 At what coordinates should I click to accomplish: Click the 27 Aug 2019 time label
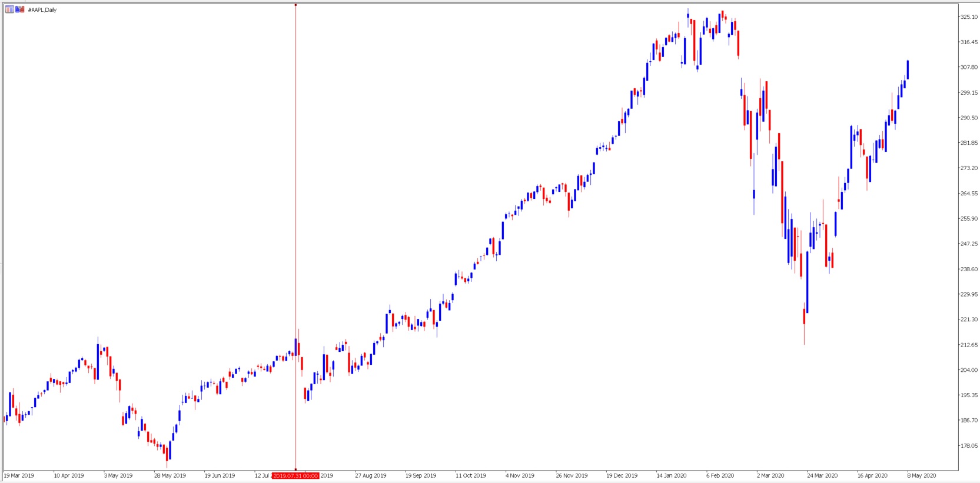coord(371,475)
